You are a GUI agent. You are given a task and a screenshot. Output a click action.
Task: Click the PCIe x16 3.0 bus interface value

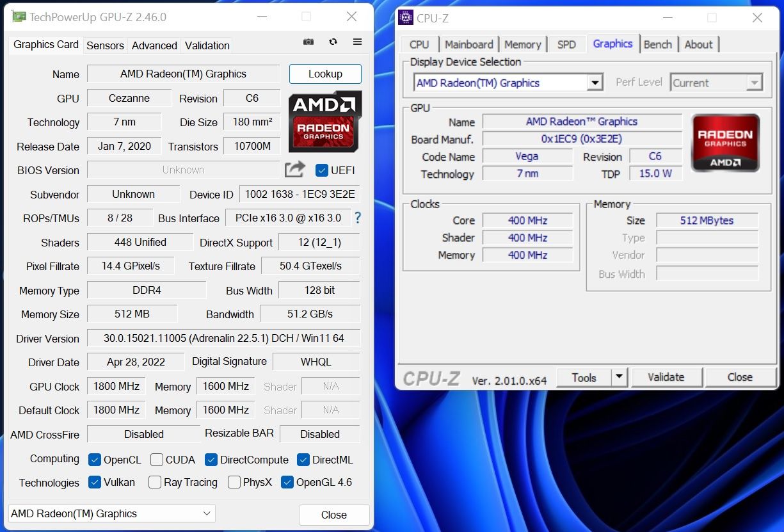[x=288, y=218]
